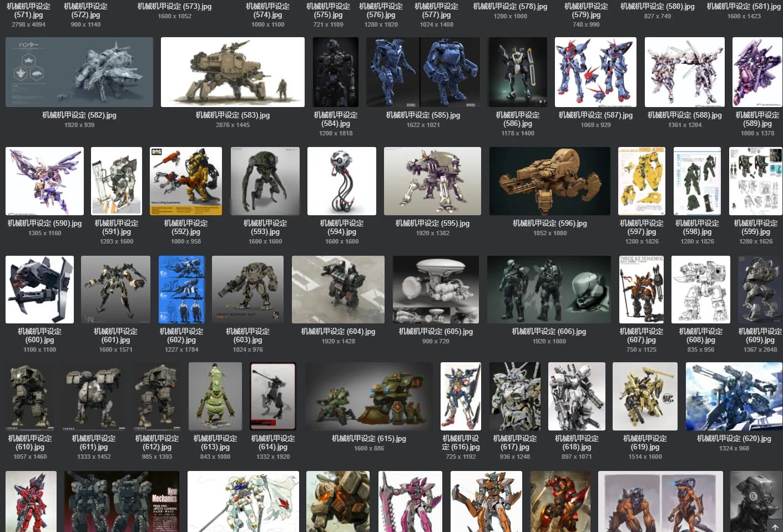Open bottom-row white caped mech thumbnail

click(243, 501)
